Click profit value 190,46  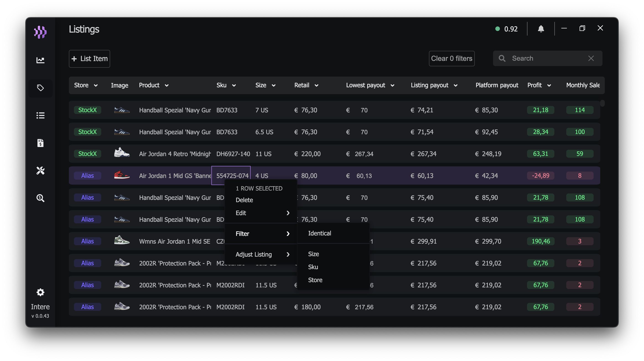[x=540, y=241]
